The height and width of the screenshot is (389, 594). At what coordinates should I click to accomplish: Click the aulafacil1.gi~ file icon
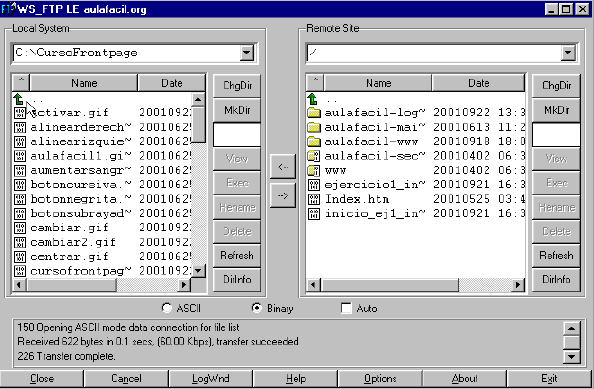20,156
